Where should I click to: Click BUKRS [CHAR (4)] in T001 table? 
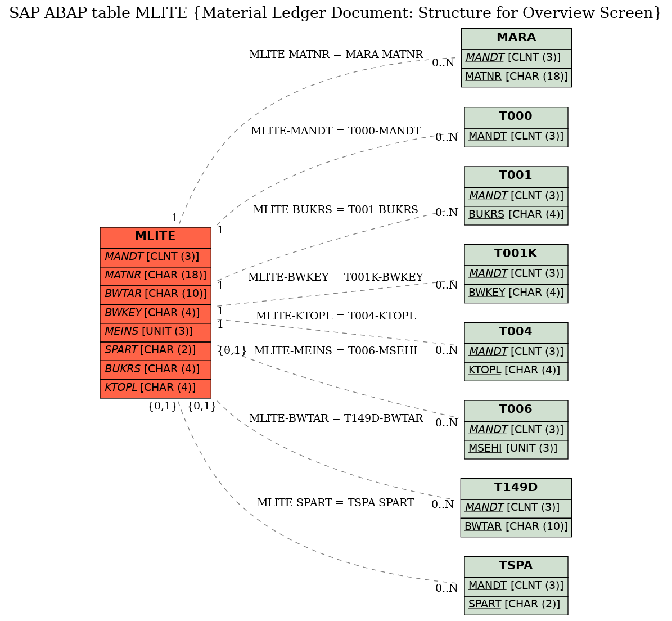[516, 215]
